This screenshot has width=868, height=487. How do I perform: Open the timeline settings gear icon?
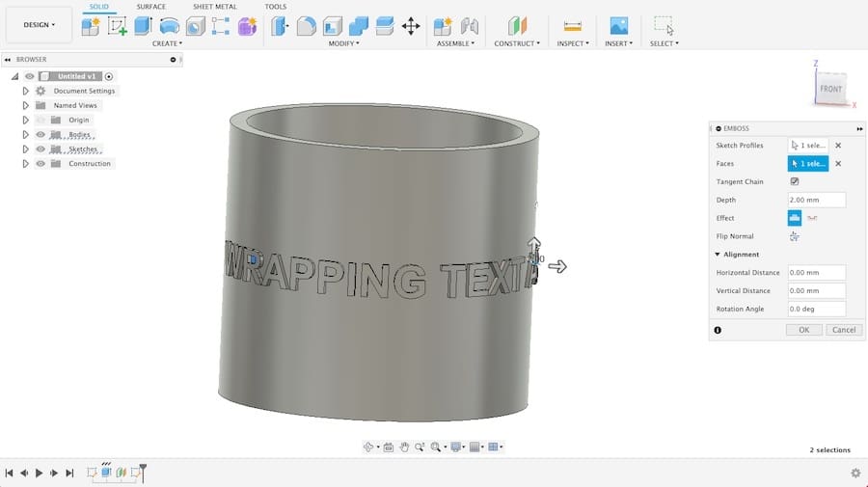(855, 473)
